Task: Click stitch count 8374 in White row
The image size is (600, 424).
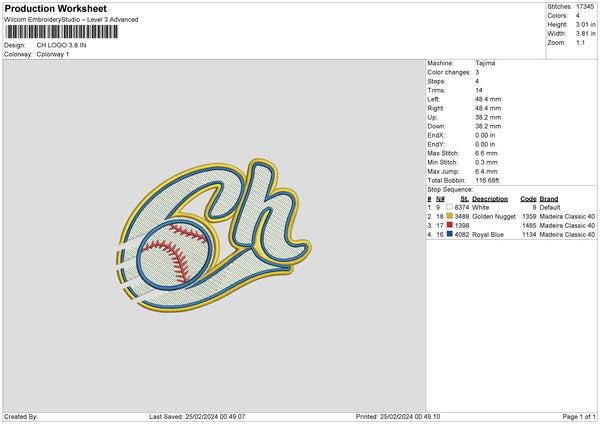Action: click(462, 207)
